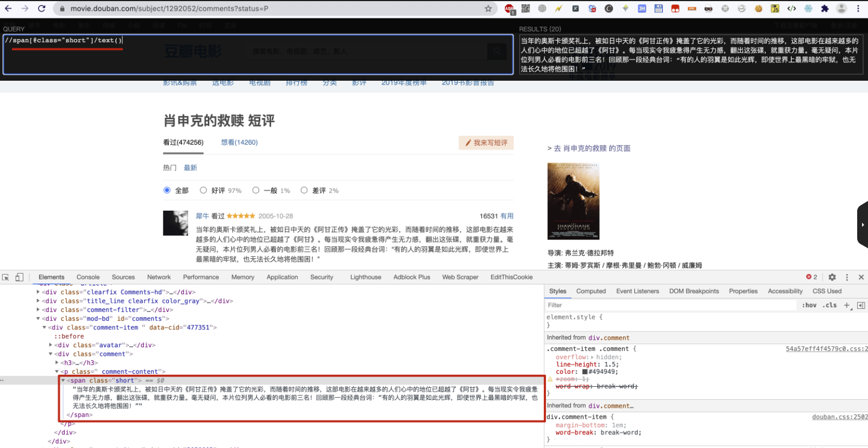Focus the XPath QUERY input box
This screenshot has width=868, height=448.
click(x=258, y=54)
